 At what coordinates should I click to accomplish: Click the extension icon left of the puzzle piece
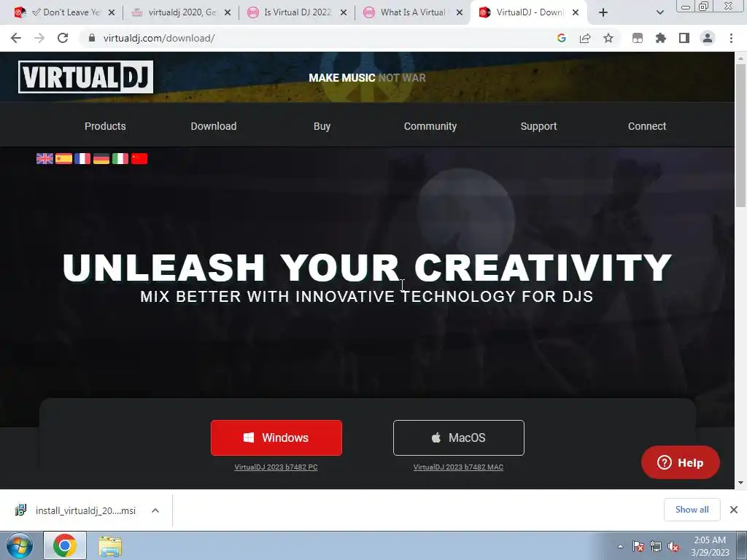click(x=638, y=38)
